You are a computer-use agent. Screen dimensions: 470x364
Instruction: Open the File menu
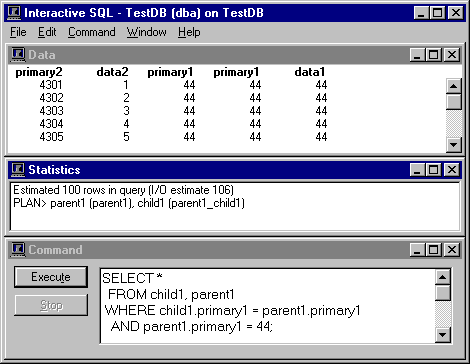[18, 32]
